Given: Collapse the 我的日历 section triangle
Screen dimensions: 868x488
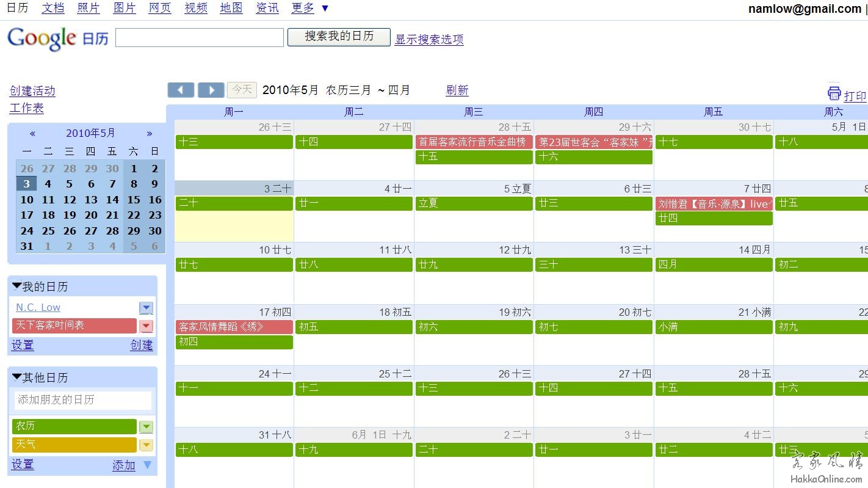Looking at the screenshot, I should tap(16, 286).
